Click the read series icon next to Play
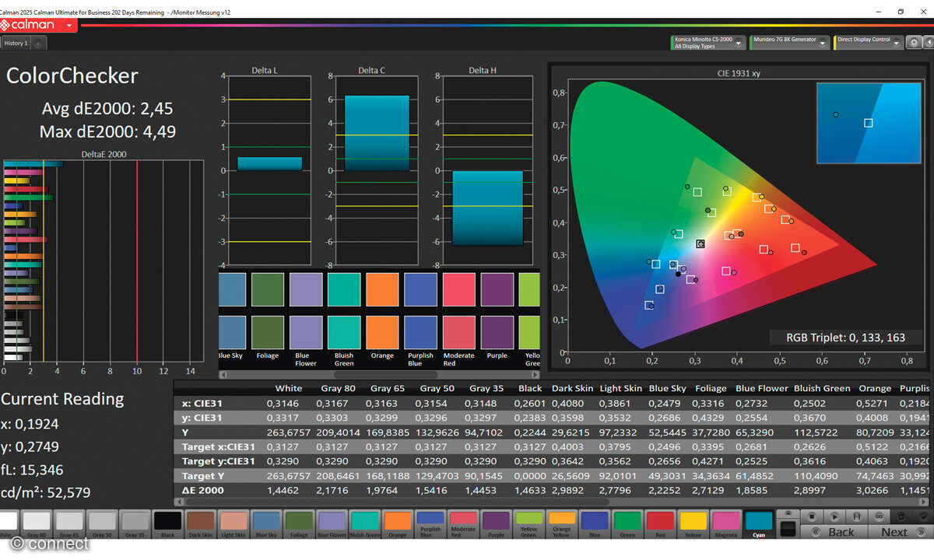This screenshot has height=560, width=934. point(857,516)
